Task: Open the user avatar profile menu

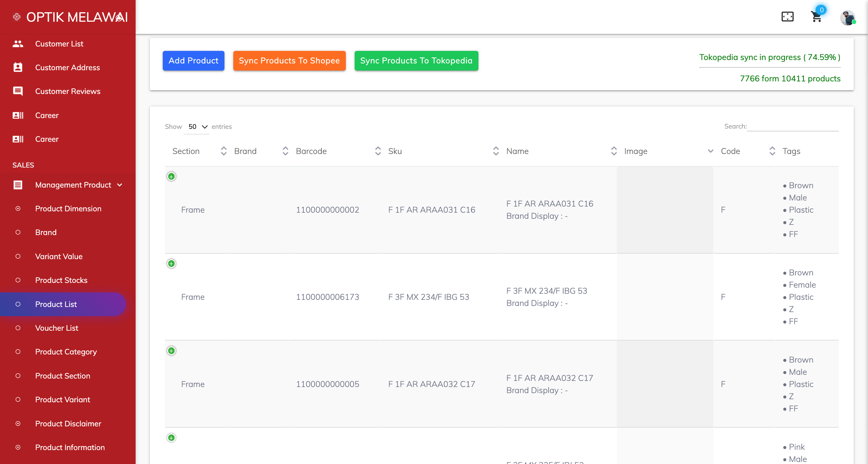Action: [847, 18]
